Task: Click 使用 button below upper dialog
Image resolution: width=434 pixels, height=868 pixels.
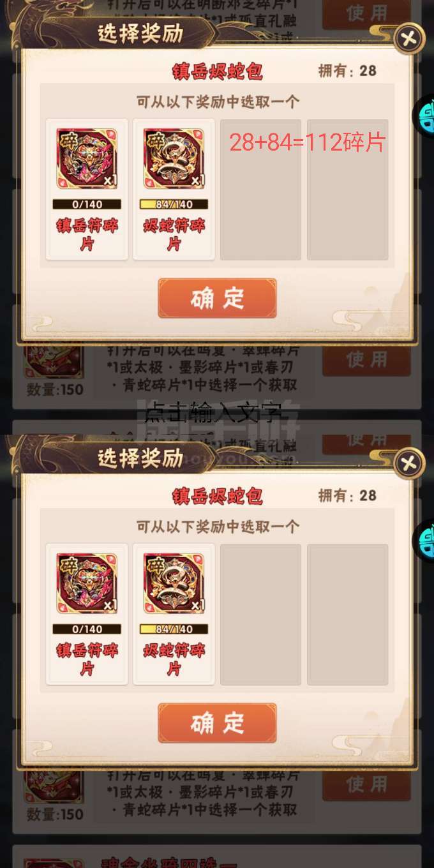Action: click(366, 360)
